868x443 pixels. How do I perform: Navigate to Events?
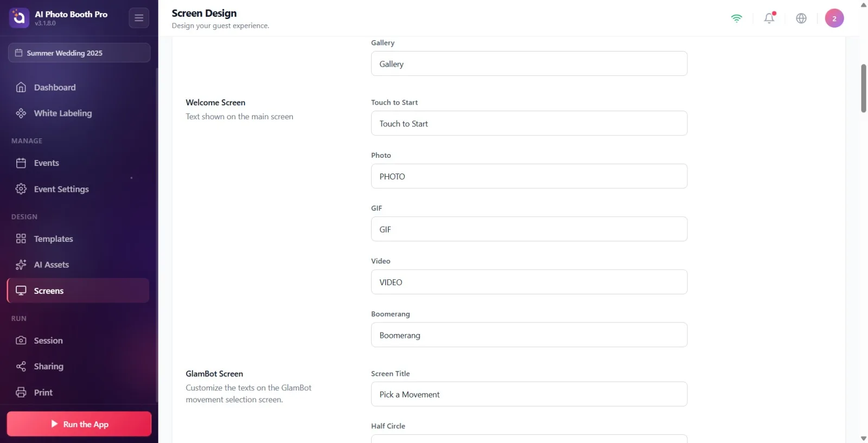click(x=78, y=163)
